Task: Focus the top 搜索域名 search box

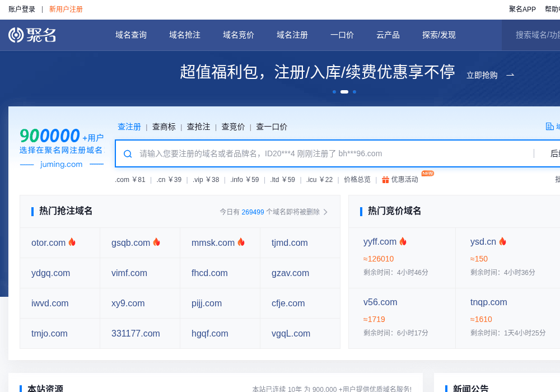Action: point(531,35)
